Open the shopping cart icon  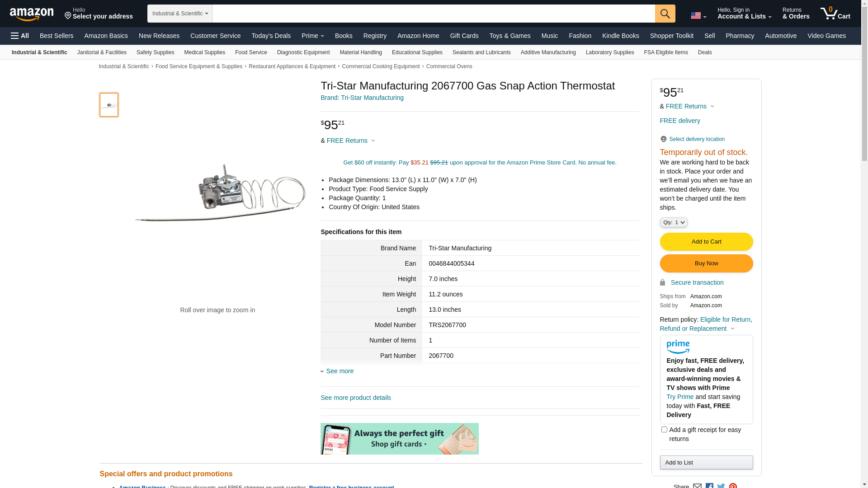pos(835,14)
